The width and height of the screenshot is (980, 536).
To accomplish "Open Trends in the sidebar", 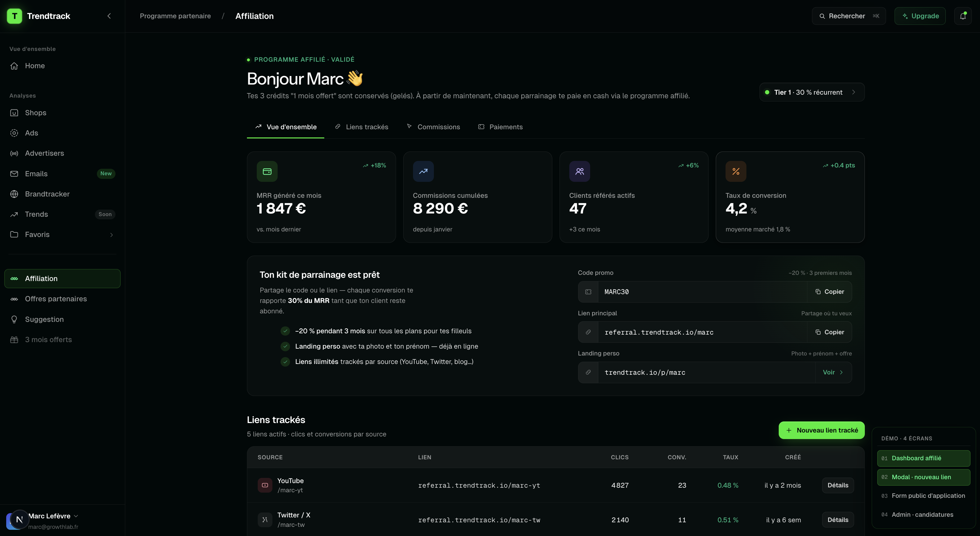I will tap(62, 214).
